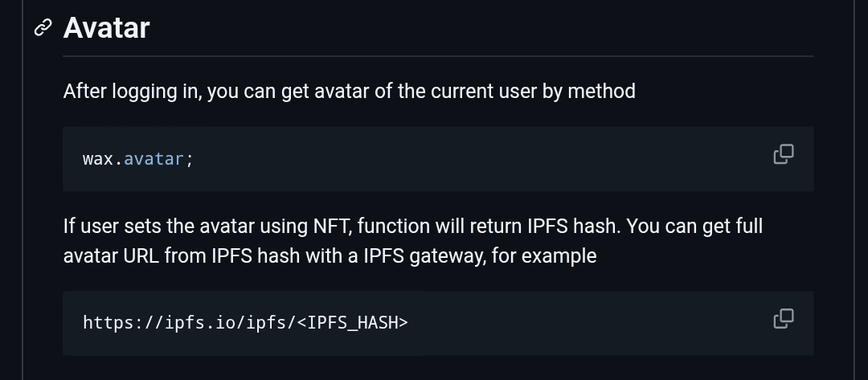Copy the IPFS gateway URL snippet

(x=784, y=319)
